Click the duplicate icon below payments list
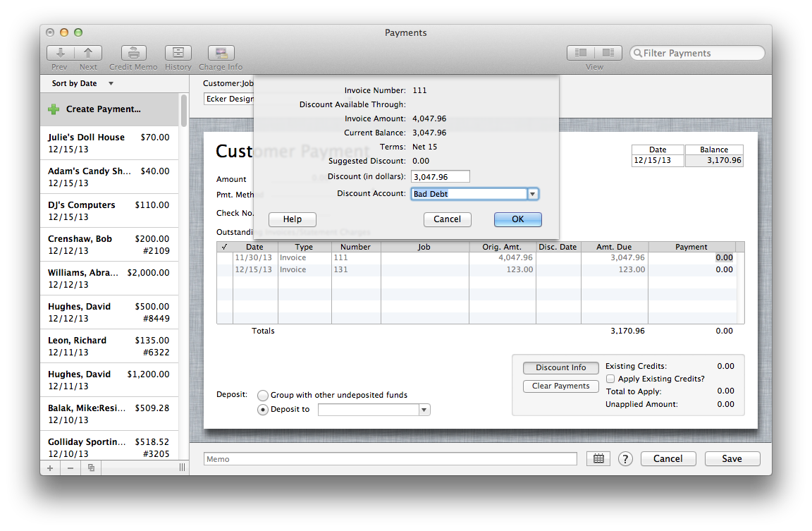The height and width of the screenshot is (531, 812). tap(91, 468)
